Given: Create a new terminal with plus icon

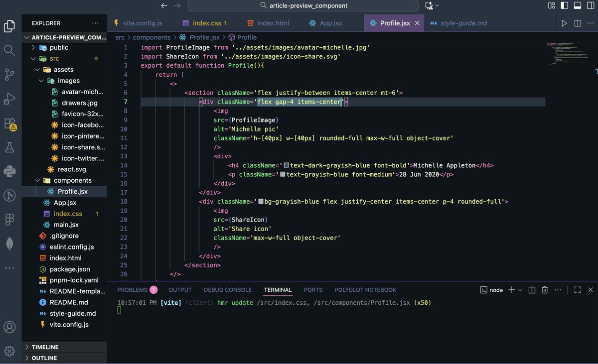Looking at the screenshot, I should 511,290.
